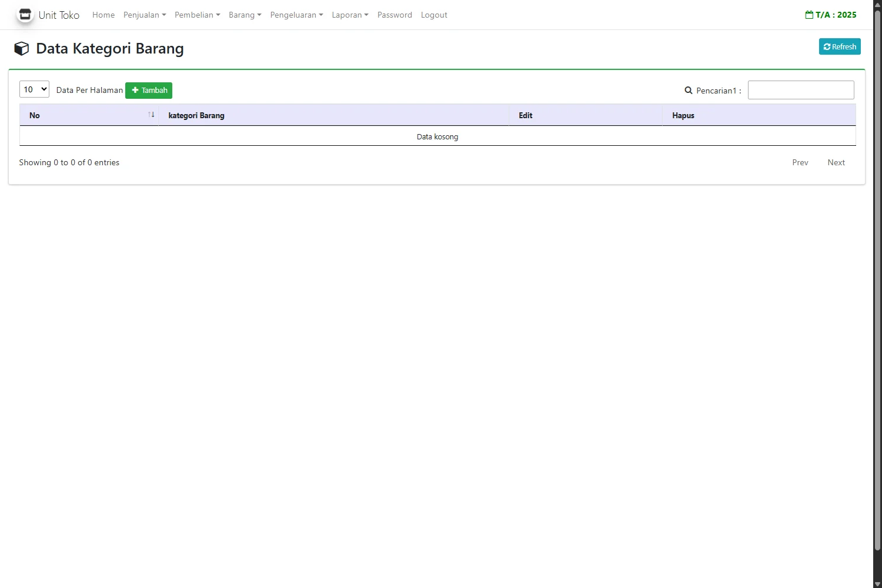This screenshot has height=588, width=882.
Task: Click the scrollbar down arrow
Action: click(x=877, y=584)
